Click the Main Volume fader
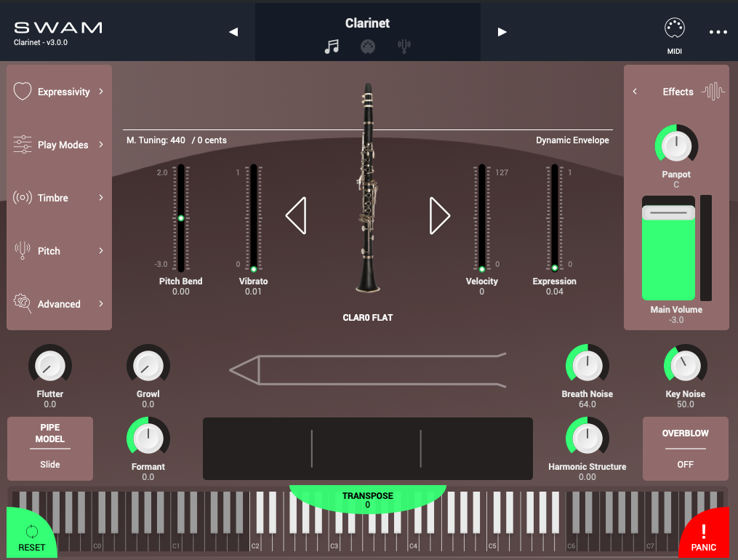The height and width of the screenshot is (560, 738). point(668,212)
